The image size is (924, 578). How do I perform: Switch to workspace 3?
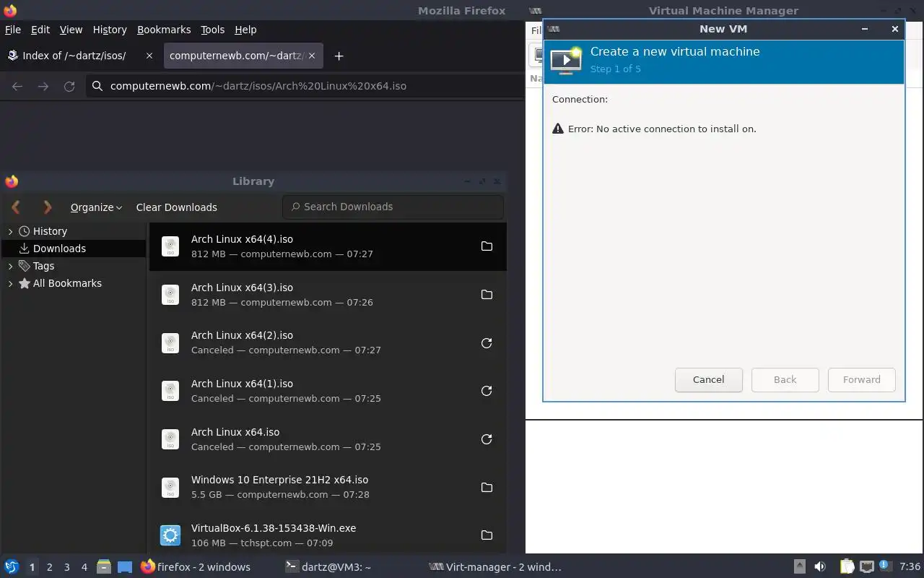(x=67, y=567)
